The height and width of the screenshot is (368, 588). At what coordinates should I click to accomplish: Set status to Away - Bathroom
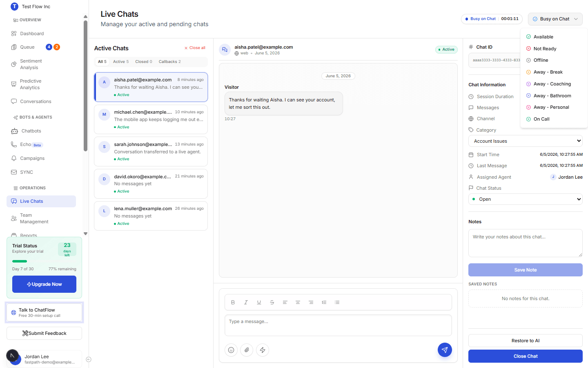pos(554,96)
